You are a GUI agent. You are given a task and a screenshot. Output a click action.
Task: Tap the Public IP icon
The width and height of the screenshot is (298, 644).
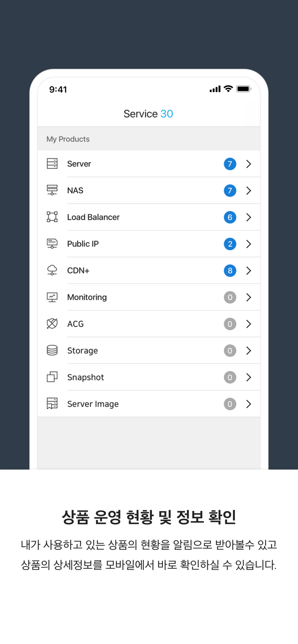(x=52, y=244)
